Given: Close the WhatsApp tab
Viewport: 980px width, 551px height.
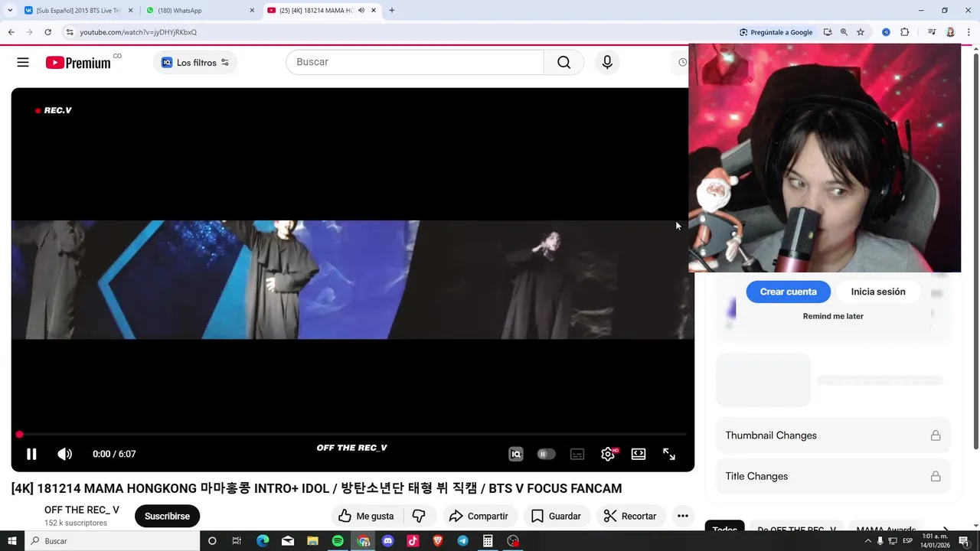Looking at the screenshot, I should tap(252, 11).
